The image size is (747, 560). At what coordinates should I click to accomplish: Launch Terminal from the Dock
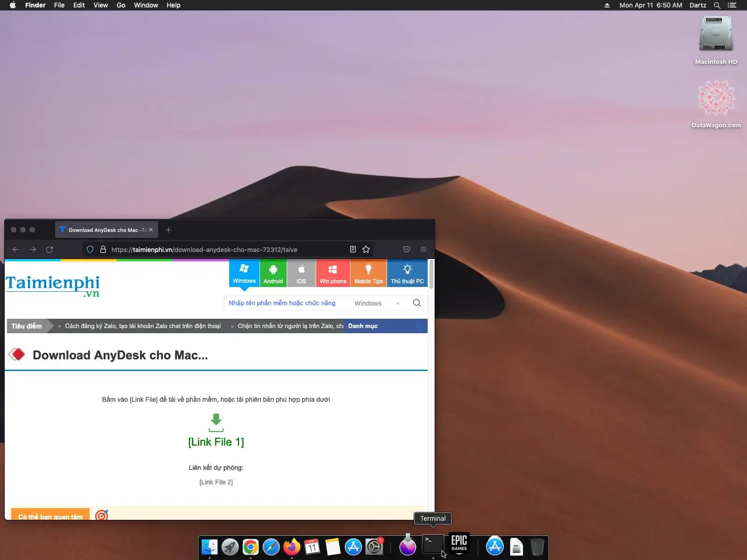click(433, 545)
